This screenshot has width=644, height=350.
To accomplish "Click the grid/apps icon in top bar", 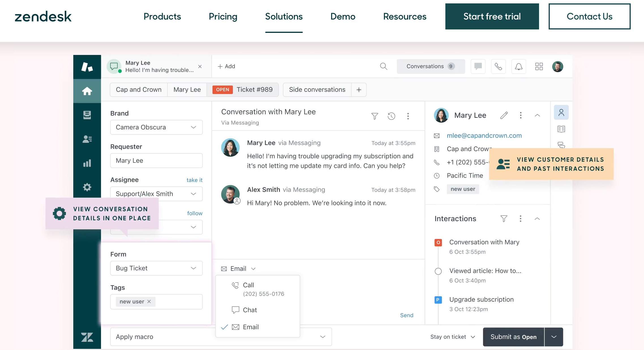I will (538, 66).
